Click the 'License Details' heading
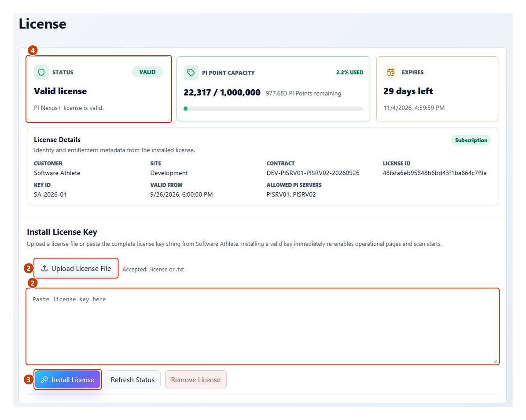The width and height of the screenshot is (526, 420). pos(57,140)
